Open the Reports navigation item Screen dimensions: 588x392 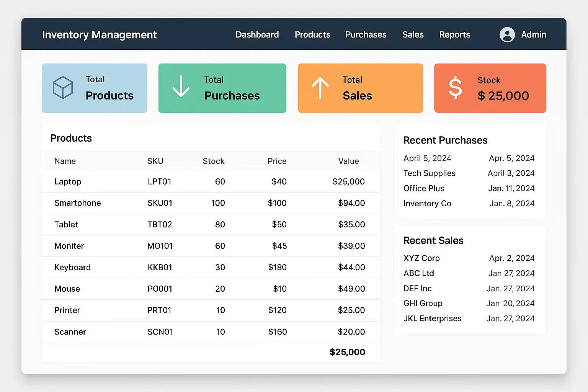454,35
